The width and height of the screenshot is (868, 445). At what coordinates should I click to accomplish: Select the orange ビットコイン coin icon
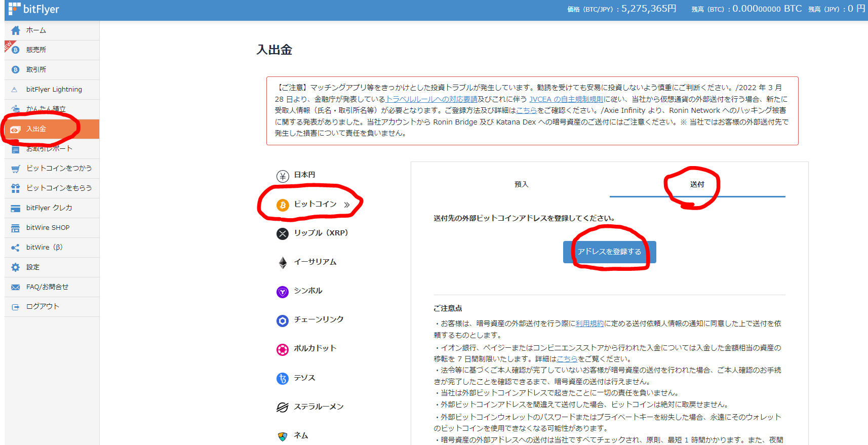pos(283,205)
